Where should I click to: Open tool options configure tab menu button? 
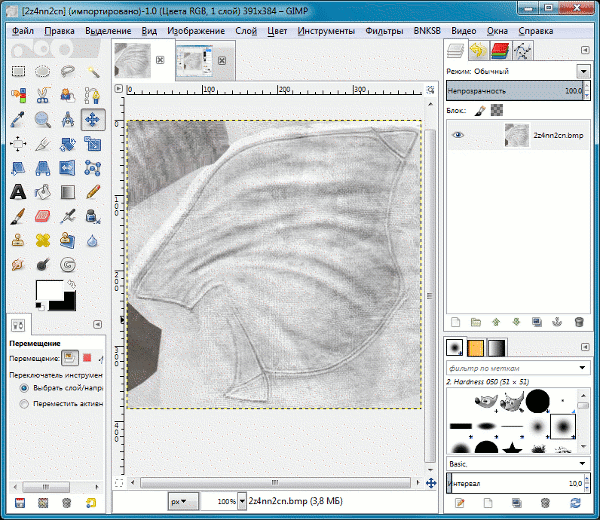[x=98, y=324]
